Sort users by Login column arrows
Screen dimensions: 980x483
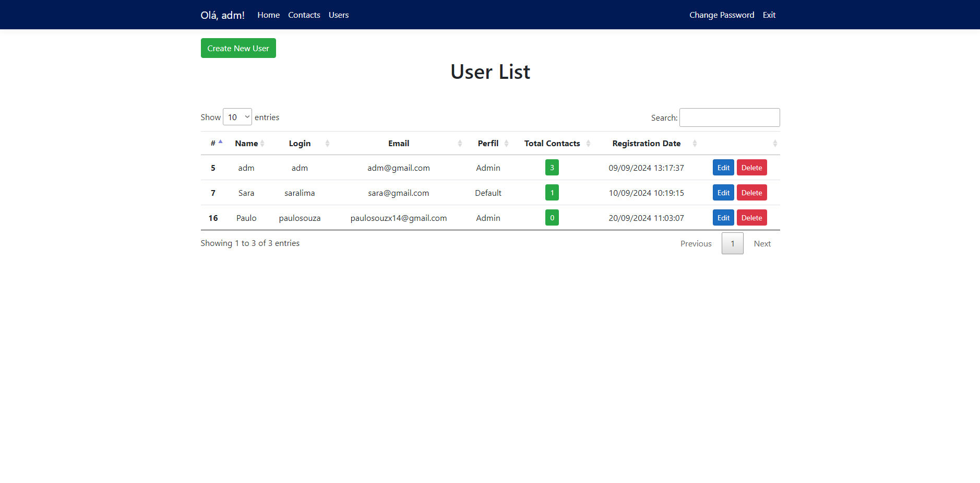[x=327, y=144]
